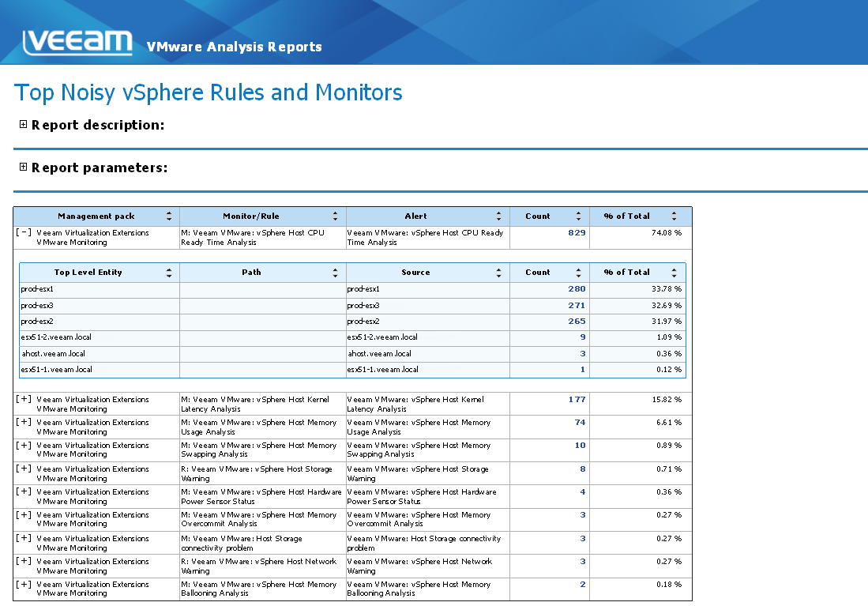Sort main table by Count arrows
This screenshot has height=606, width=868.
(x=578, y=216)
